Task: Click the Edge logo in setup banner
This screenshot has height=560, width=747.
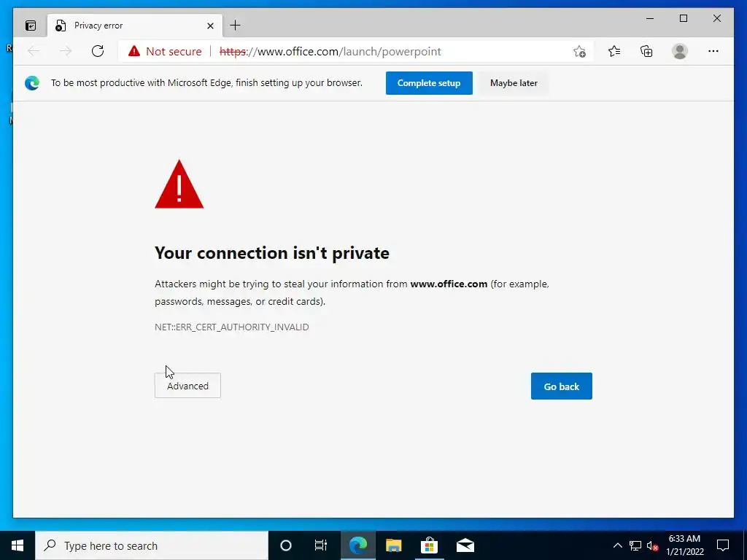Action: tap(32, 83)
